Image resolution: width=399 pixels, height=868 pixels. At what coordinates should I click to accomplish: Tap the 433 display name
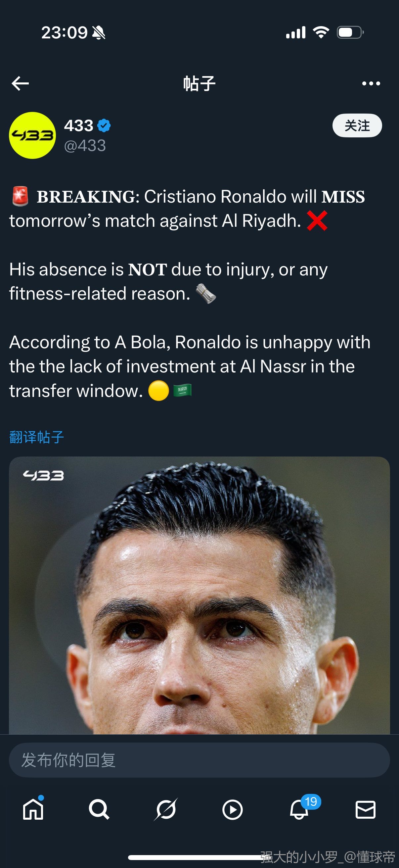[x=79, y=126]
